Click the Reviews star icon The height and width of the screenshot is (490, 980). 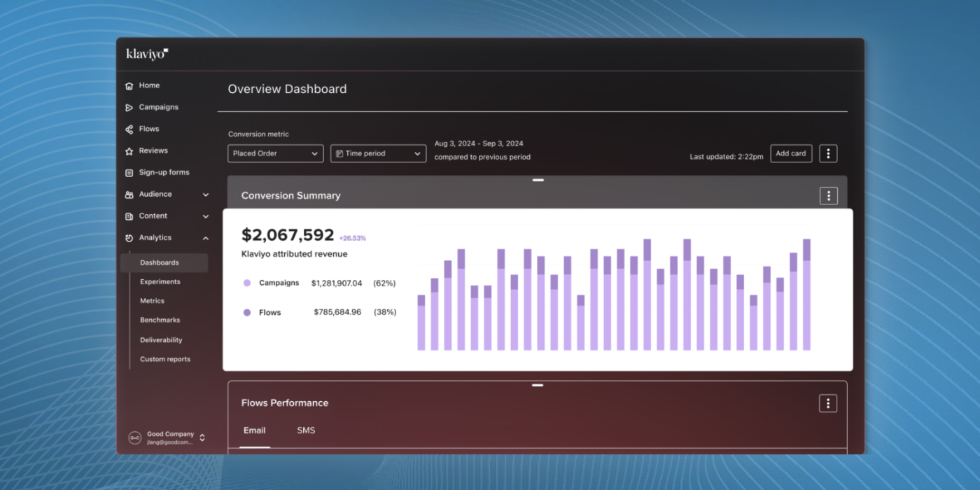(129, 150)
